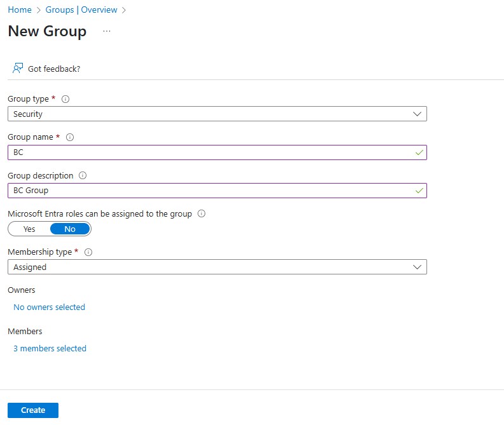Click the info icon next to Group type
This screenshot has height=425, width=504.
(65, 99)
